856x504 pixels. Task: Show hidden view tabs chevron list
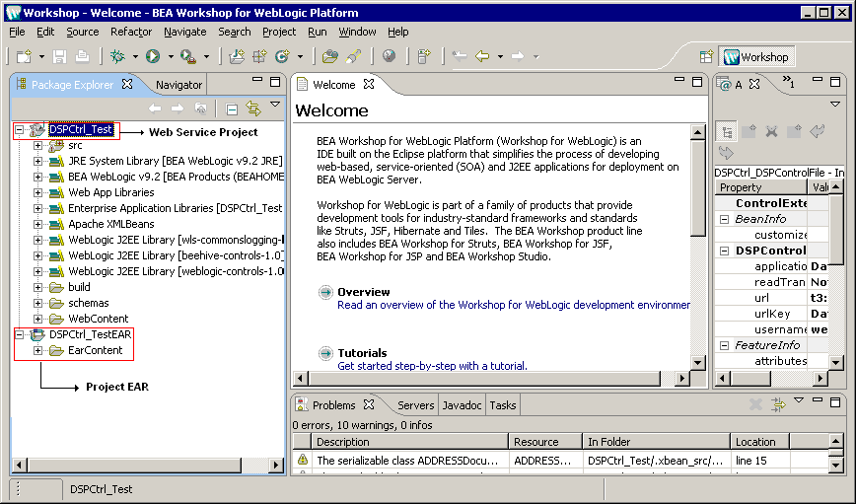(x=788, y=81)
